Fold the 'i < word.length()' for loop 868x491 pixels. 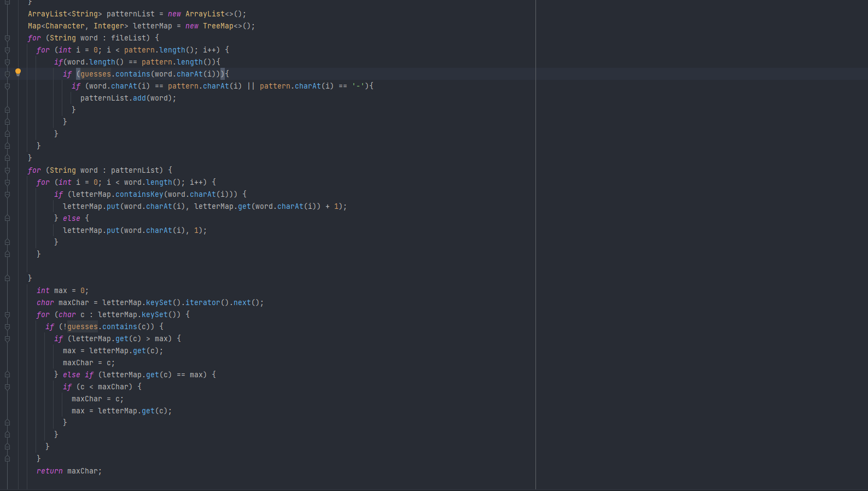(7, 183)
